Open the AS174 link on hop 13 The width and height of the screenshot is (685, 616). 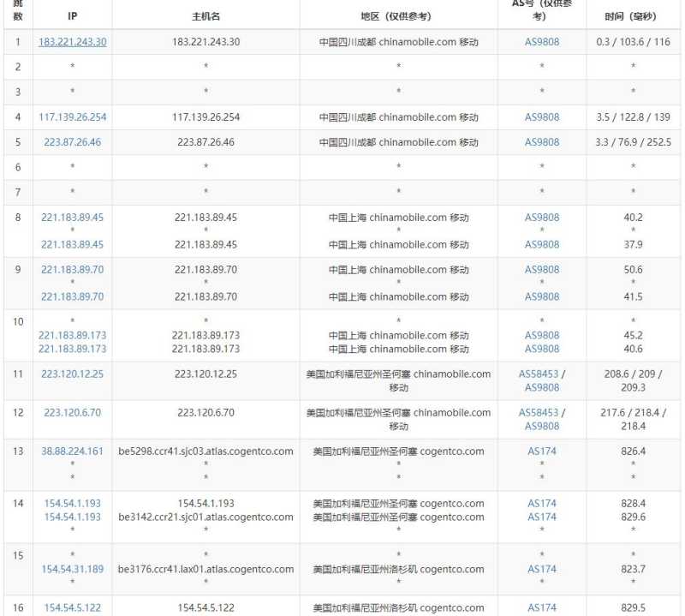pos(540,452)
